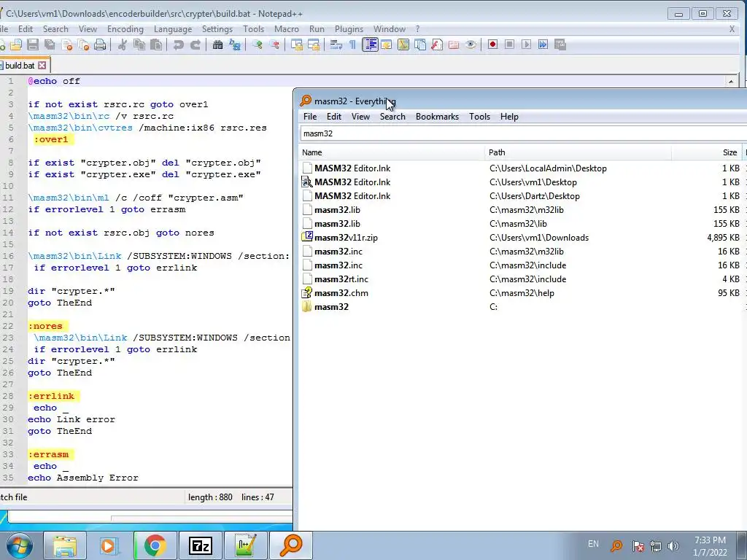Print the document using the printer icon
The width and height of the screenshot is (747, 560).
[99, 44]
